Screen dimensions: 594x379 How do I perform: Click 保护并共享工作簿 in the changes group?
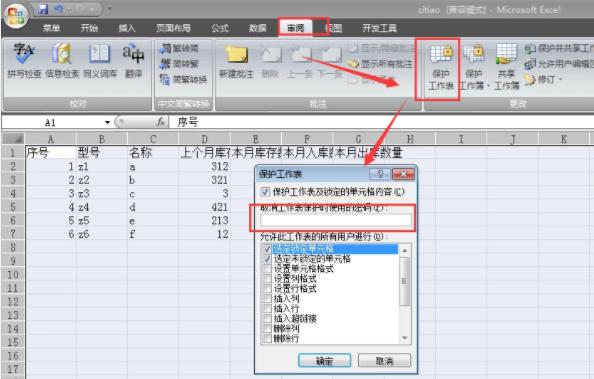[x=559, y=48]
